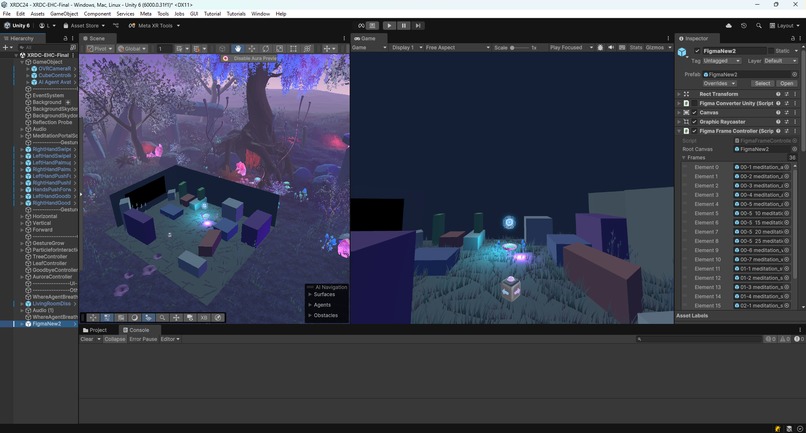Click the Step frame button
806x433 pixels.
click(x=418, y=25)
